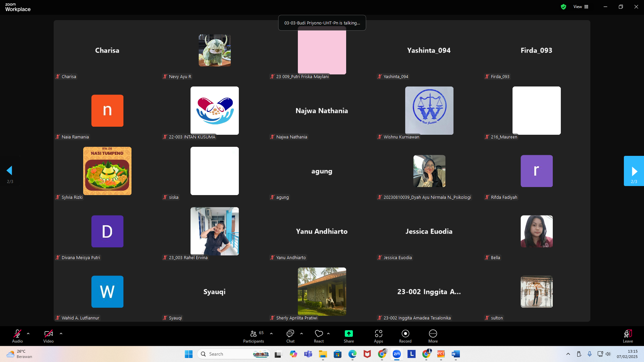Unmute microphone using Audio button
Screen dimensions: 644x362
pyautogui.click(x=17, y=336)
